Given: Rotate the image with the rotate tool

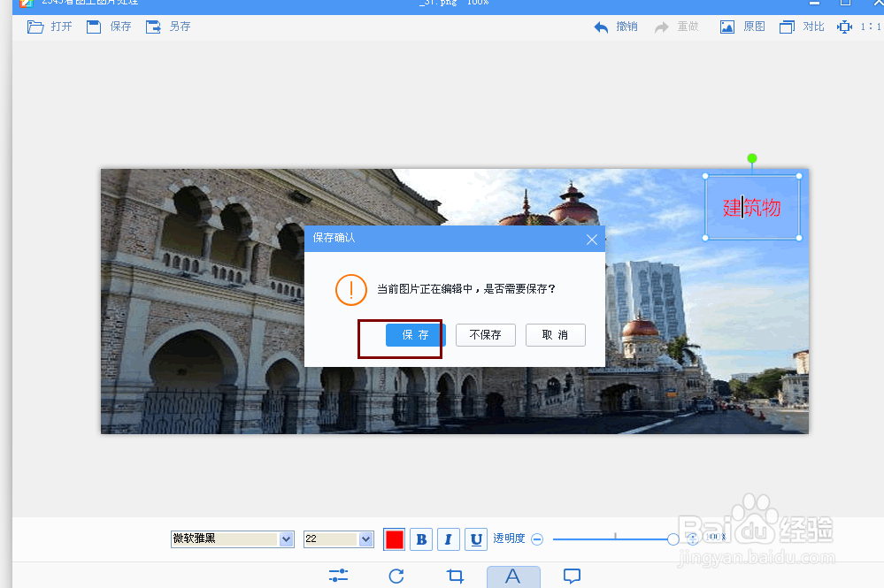Looking at the screenshot, I should pos(396,576).
